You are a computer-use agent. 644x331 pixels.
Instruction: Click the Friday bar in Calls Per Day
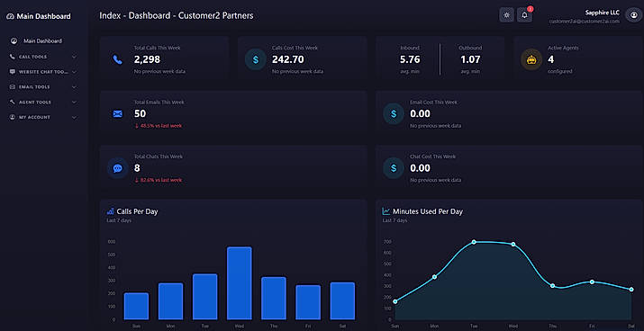pos(308,302)
